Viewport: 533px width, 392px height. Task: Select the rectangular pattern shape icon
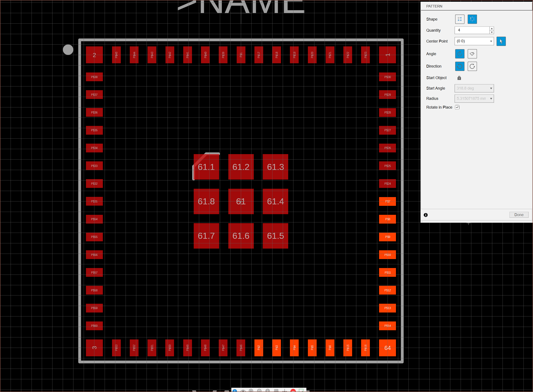[459, 19]
